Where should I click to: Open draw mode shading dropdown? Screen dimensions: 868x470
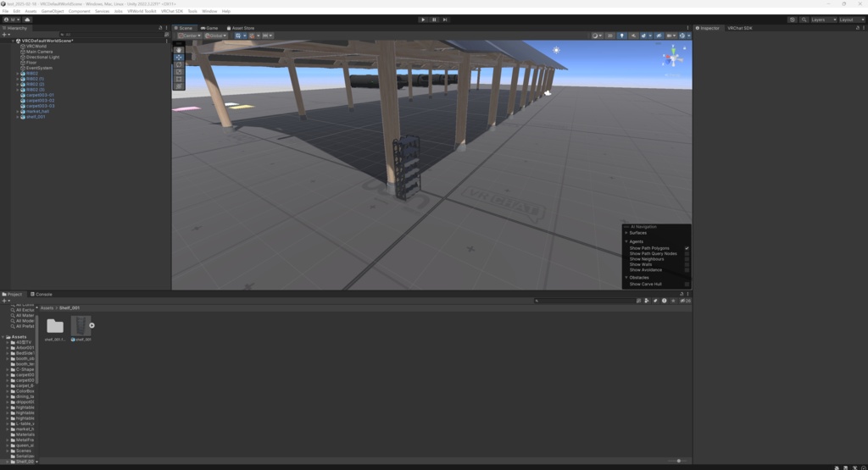click(x=596, y=36)
